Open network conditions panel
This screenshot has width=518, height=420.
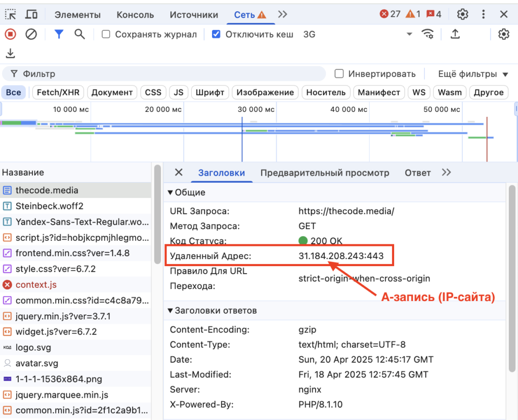[428, 34]
